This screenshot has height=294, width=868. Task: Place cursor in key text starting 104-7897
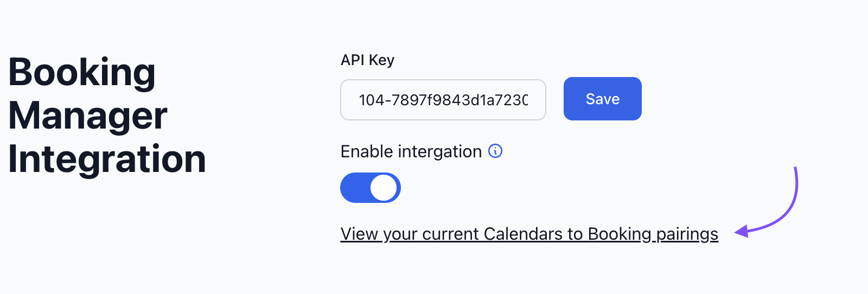(443, 100)
